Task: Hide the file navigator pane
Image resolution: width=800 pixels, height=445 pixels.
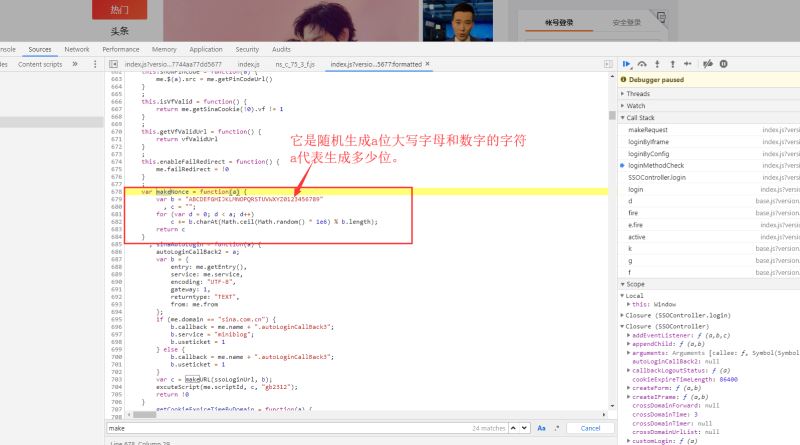Action: pos(113,64)
